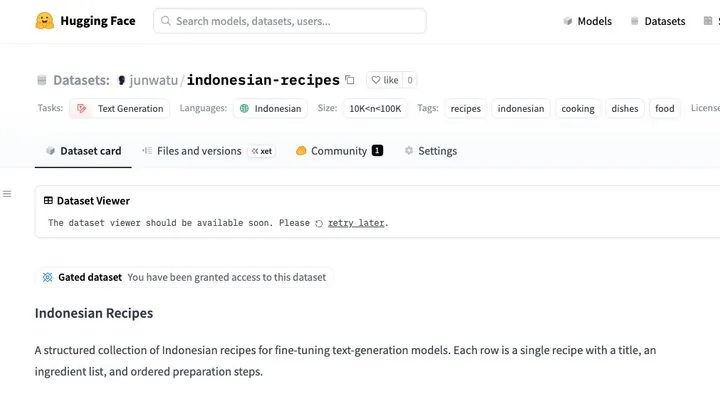This screenshot has width=720, height=404.
Task: Click the Datasets icon in top navigation
Action: pos(635,21)
